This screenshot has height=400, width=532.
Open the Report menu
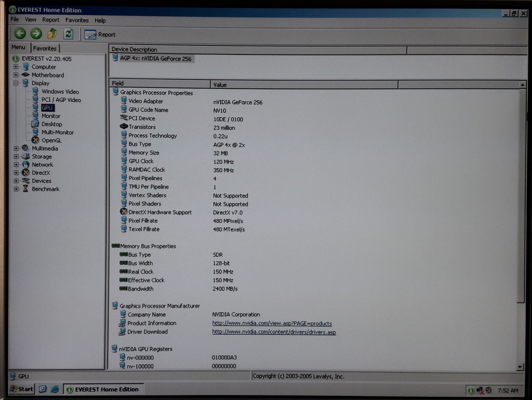click(x=51, y=20)
